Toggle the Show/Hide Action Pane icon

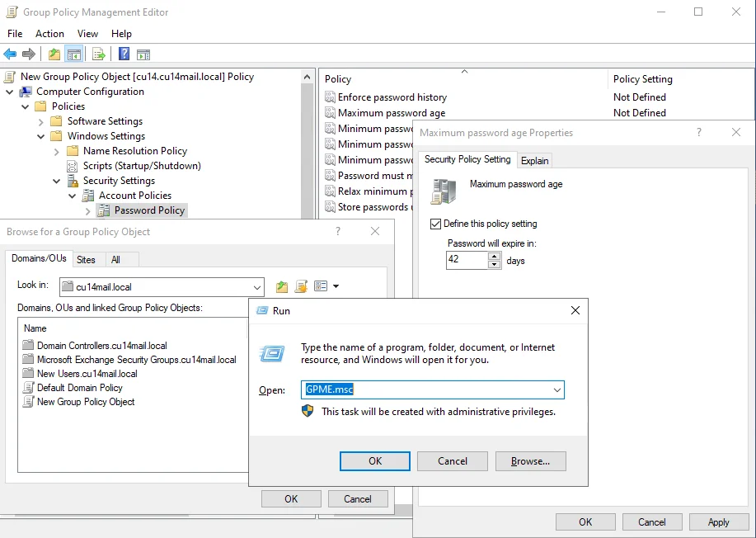coord(143,54)
